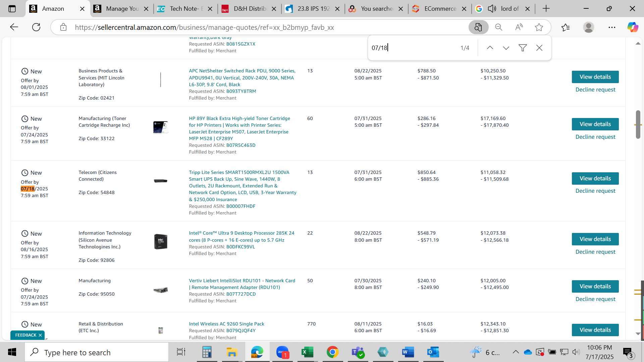Open ASIN B0DFKC99VL link
The image size is (644, 362).
point(240,247)
